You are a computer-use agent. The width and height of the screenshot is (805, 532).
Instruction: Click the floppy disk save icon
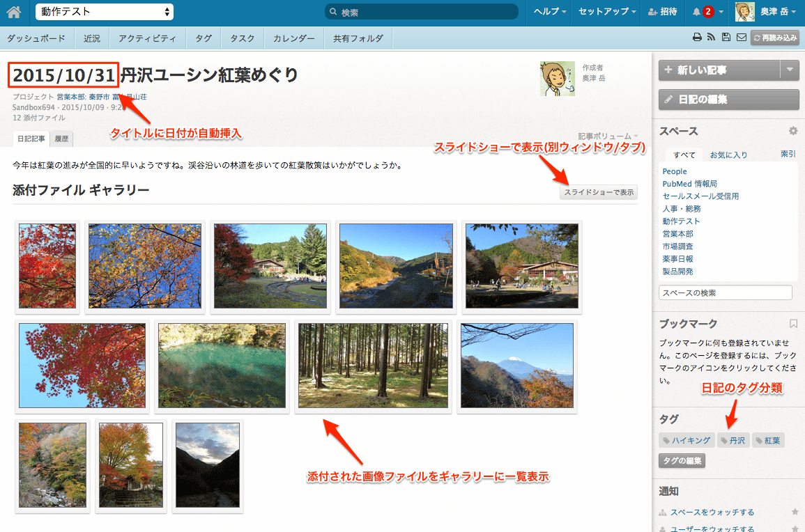coord(726,37)
